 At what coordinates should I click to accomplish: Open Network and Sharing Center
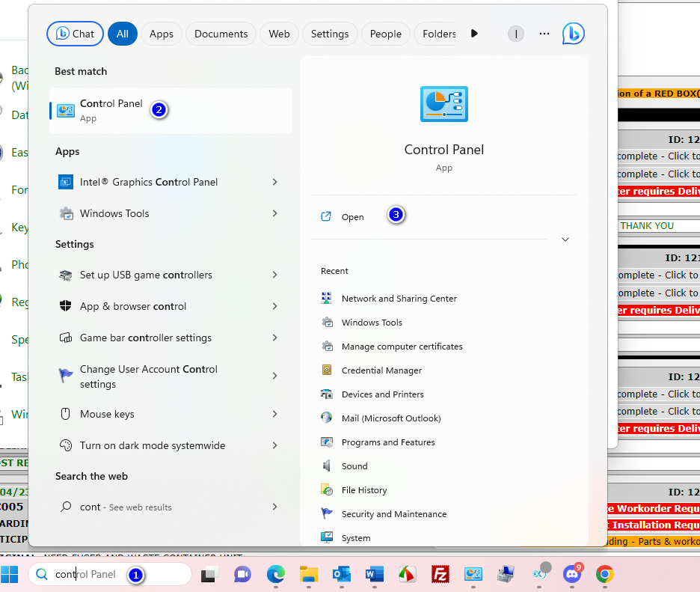[x=399, y=298]
